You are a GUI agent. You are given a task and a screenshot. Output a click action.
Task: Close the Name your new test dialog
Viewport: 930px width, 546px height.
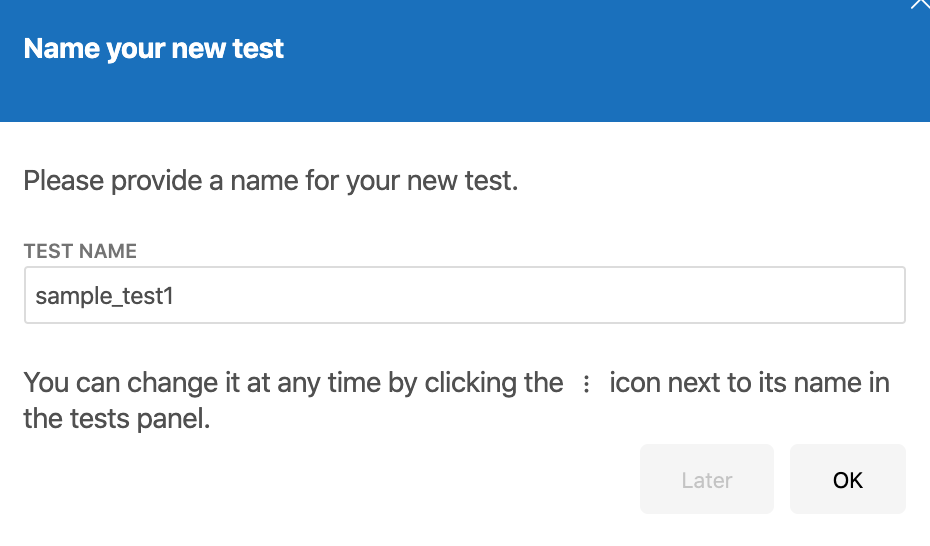921,4
